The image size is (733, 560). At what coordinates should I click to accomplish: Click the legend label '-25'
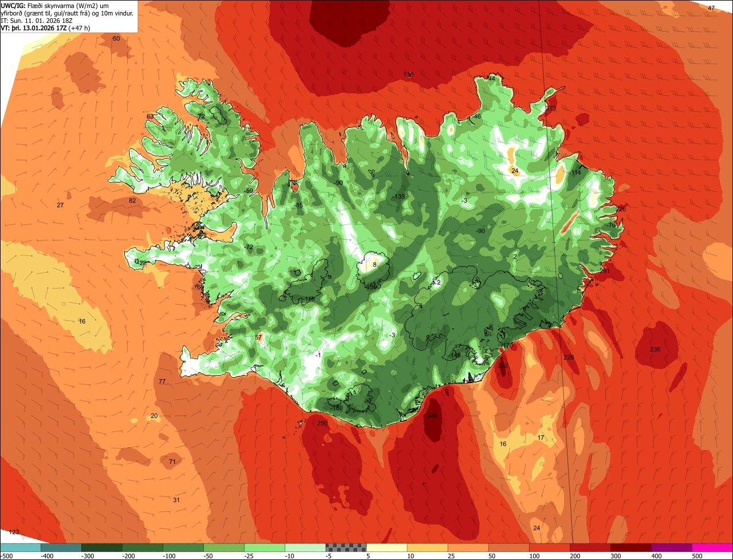[x=250, y=556]
